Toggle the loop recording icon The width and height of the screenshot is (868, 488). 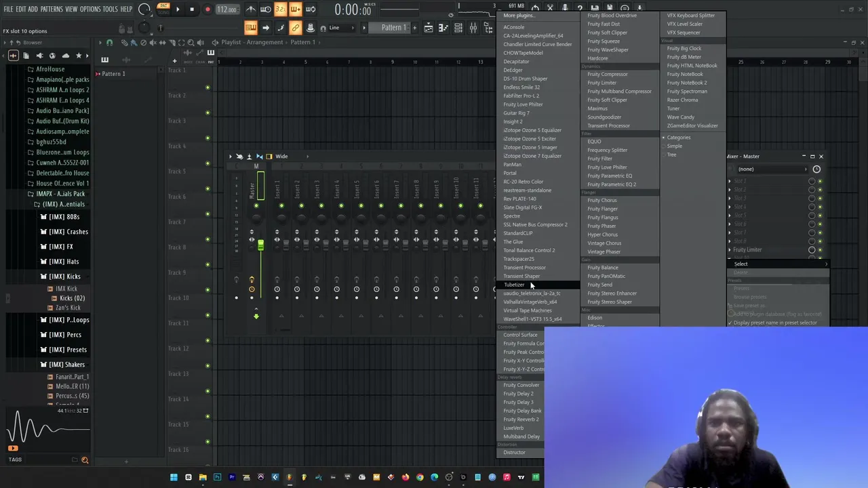point(311,9)
